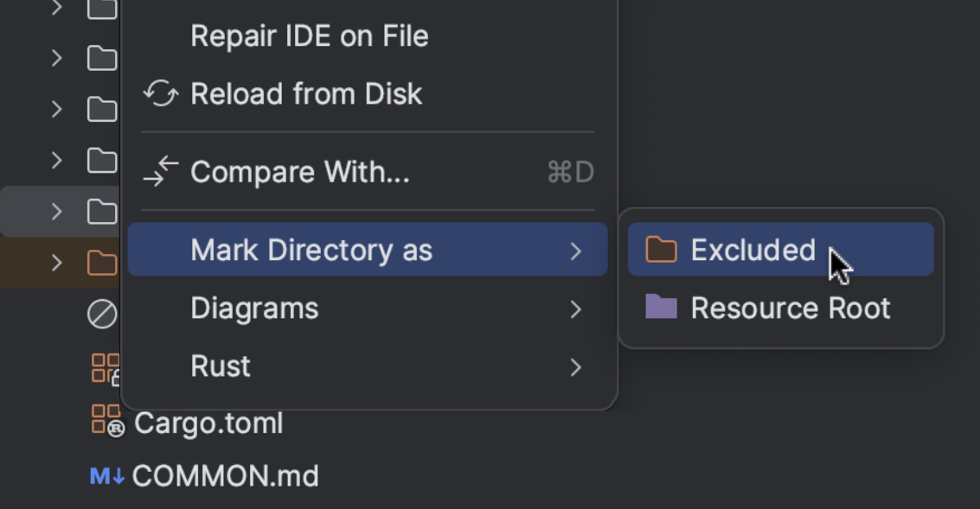Click the Reload from Disk circular arrows icon
The image size is (980, 509).
click(x=160, y=93)
